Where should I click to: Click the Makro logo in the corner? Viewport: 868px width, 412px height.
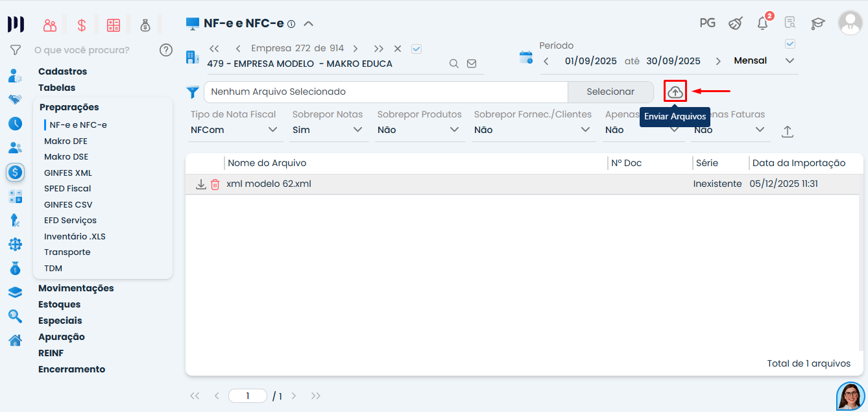tap(16, 25)
